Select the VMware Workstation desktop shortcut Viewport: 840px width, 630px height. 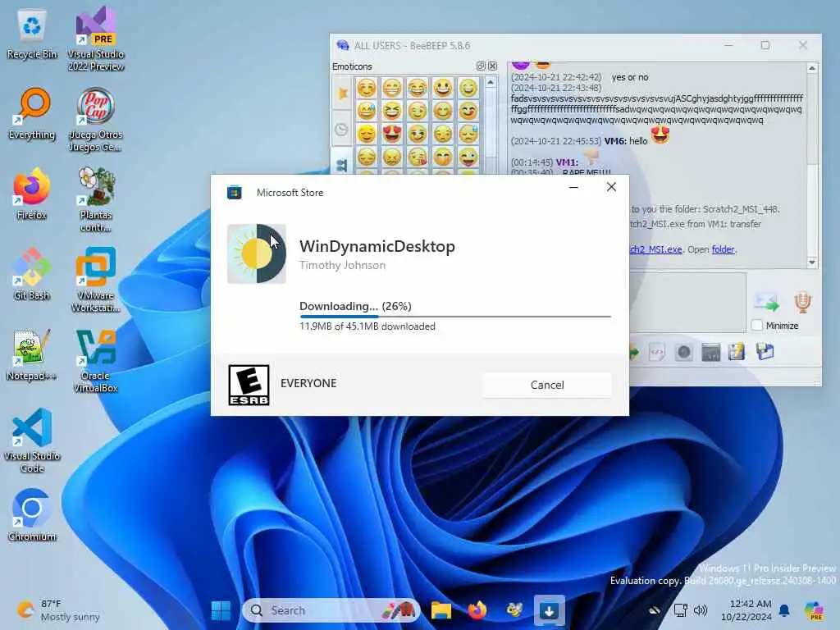pos(96,280)
